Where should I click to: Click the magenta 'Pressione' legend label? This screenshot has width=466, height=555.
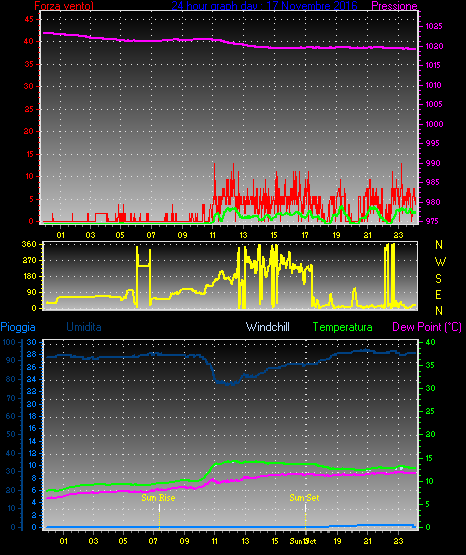click(394, 6)
